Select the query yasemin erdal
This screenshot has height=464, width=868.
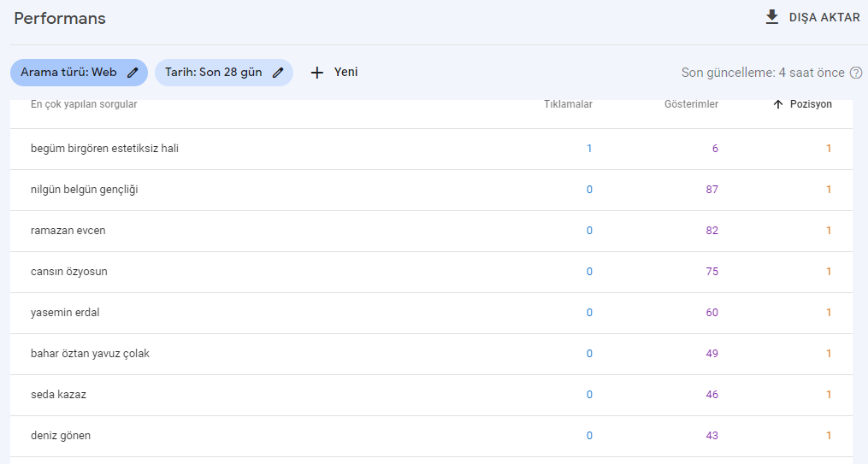tap(65, 313)
